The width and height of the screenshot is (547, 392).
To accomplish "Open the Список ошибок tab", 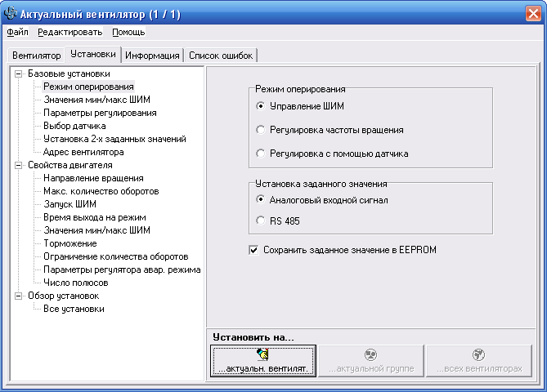I will click(221, 56).
